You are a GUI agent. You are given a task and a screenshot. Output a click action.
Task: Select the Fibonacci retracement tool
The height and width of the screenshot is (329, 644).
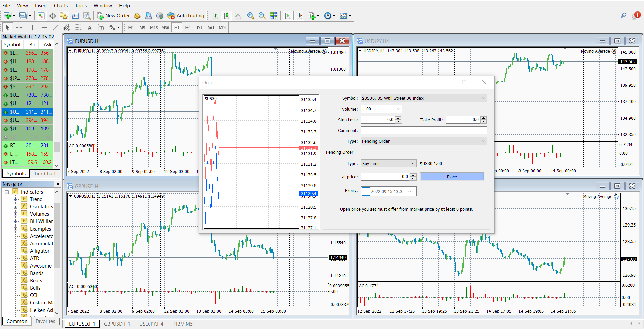(x=78, y=28)
